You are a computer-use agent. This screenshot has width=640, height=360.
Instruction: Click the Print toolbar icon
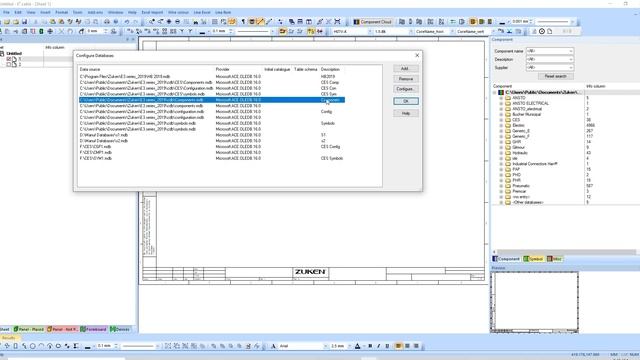tap(107, 22)
